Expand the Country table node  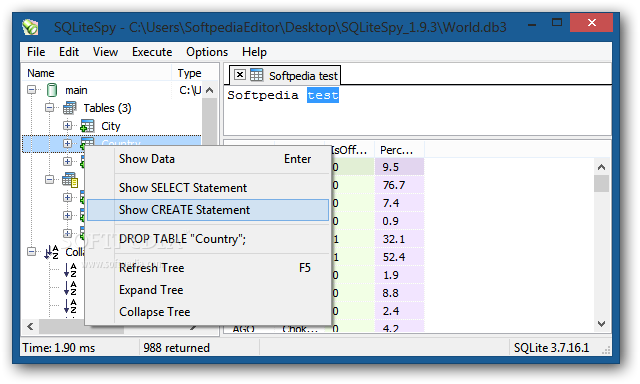[x=67, y=144]
